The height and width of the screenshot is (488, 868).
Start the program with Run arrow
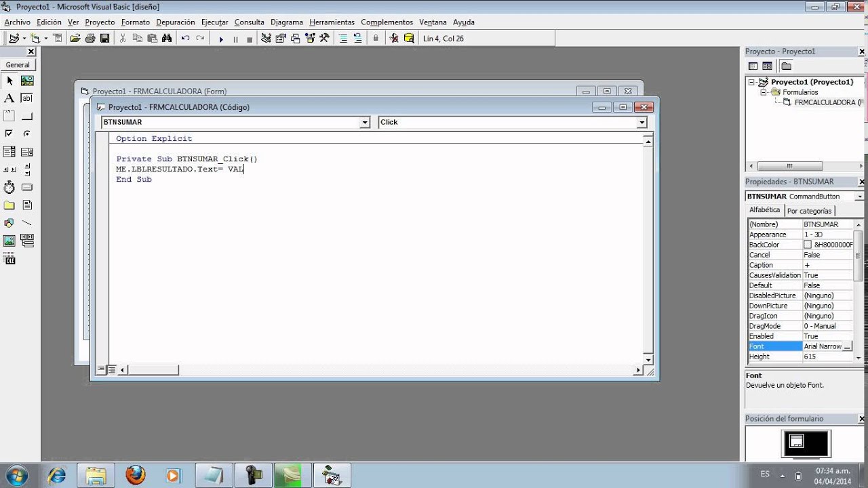coord(221,39)
